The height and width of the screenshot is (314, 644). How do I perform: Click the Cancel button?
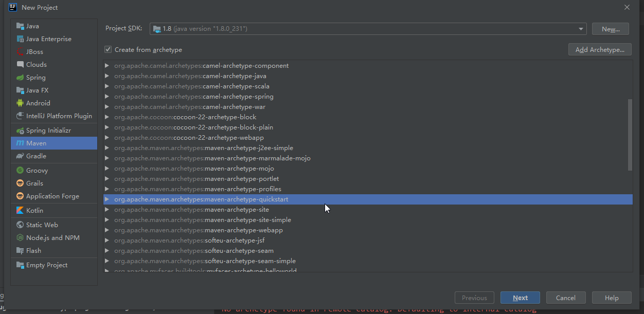pyautogui.click(x=566, y=298)
